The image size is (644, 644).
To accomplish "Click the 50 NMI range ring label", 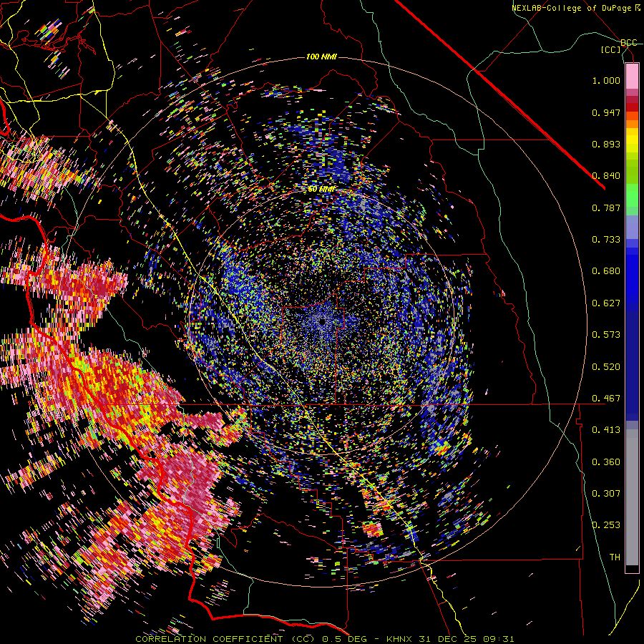I will pyautogui.click(x=321, y=190).
